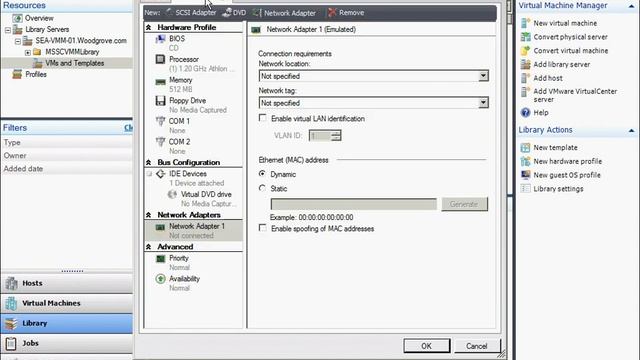The width and height of the screenshot is (640, 360).
Task: Select the Availability icon
Action: [x=160, y=279]
